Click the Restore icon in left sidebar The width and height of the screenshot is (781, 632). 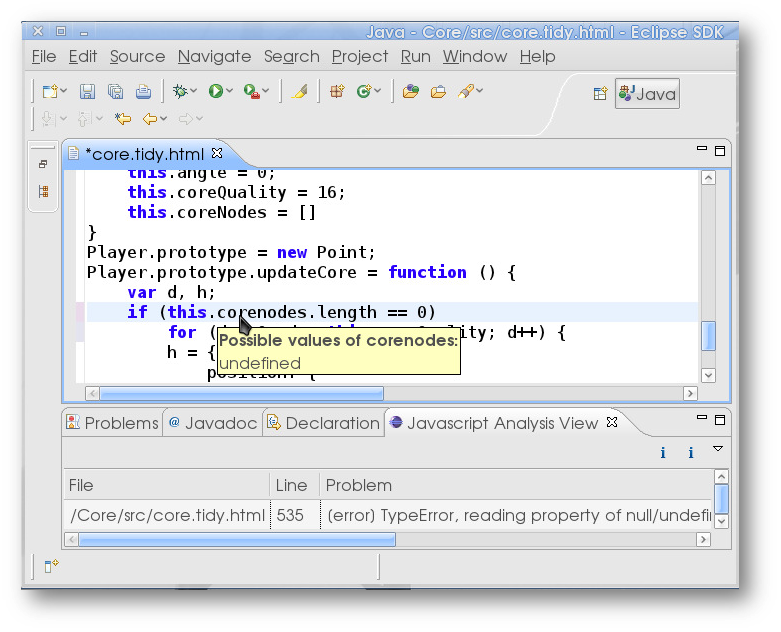pos(43,164)
